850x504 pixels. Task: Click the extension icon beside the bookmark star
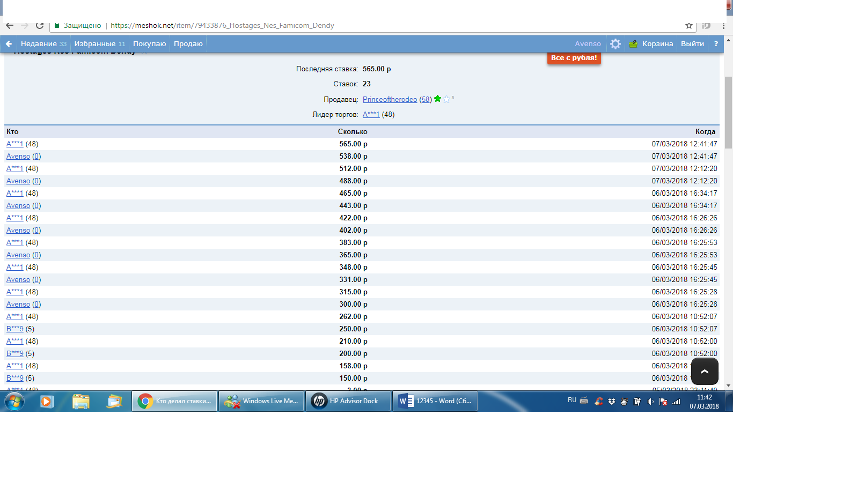pyautogui.click(x=706, y=26)
